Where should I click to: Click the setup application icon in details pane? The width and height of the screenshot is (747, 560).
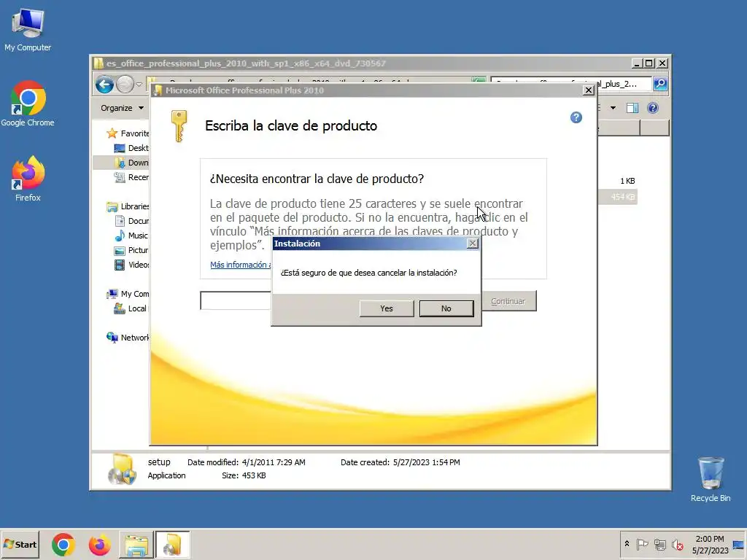click(x=122, y=469)
